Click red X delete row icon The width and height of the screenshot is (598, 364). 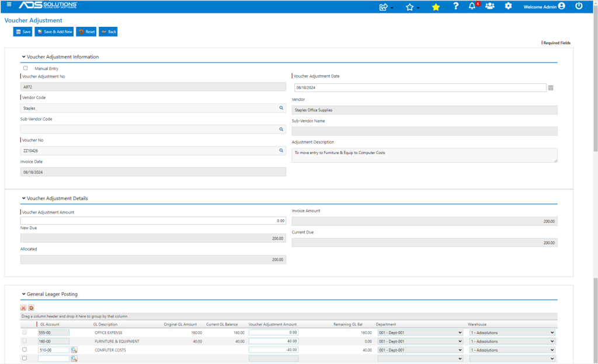[x=23, y=307]
